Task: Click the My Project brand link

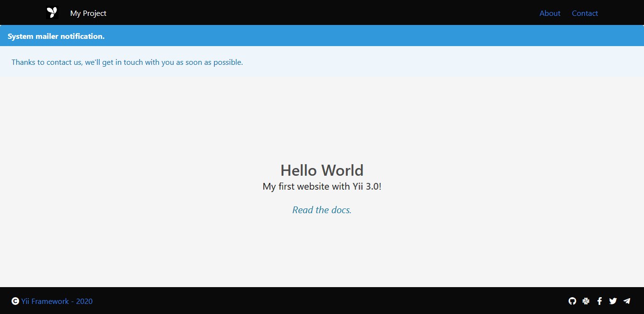Action: click(x=88, y=13)
